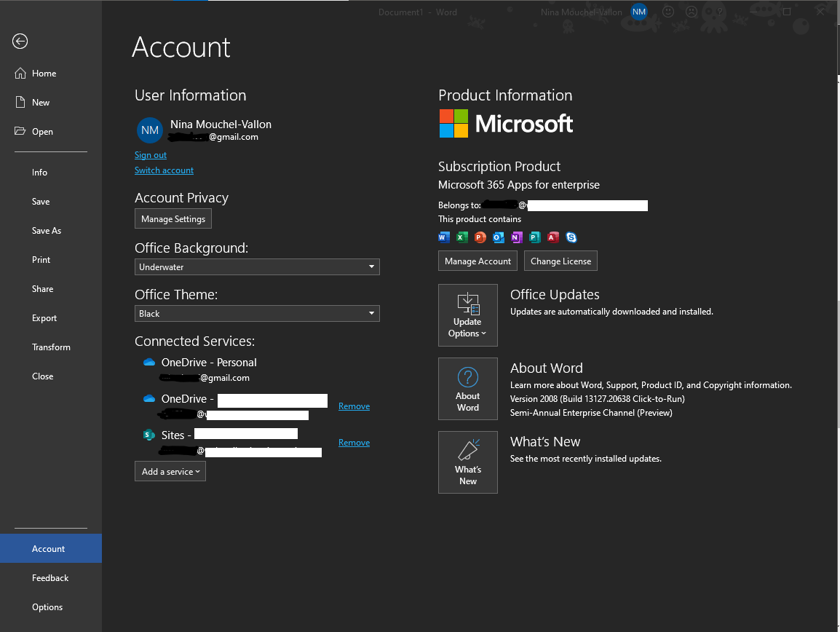
Task: Click the frown feedback face in title bar
Action: pyautogui.click(x=692, y=11)
